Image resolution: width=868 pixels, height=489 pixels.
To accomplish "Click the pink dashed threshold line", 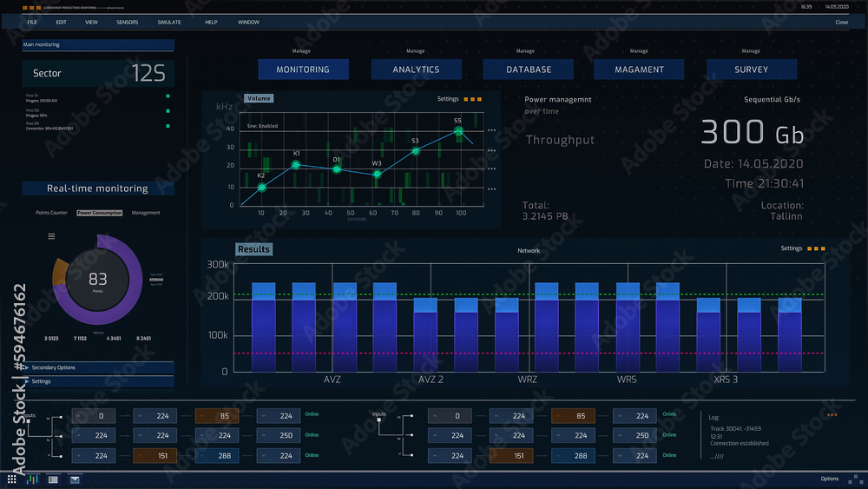I will (x=529, y=353).
